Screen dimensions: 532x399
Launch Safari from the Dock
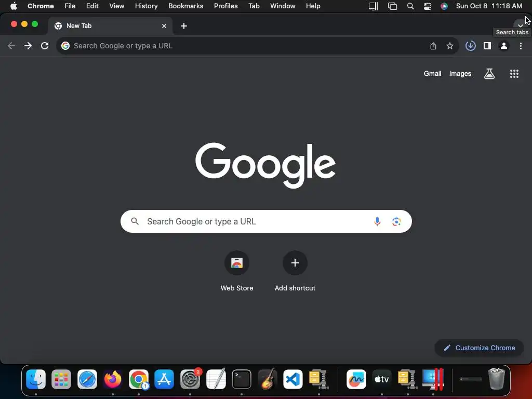[x=87, y=379]
